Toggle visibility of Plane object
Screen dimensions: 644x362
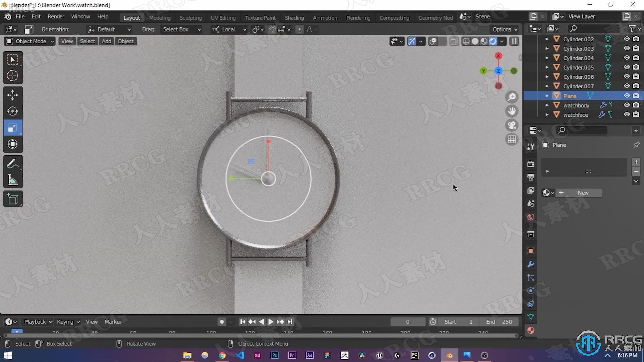626,96
